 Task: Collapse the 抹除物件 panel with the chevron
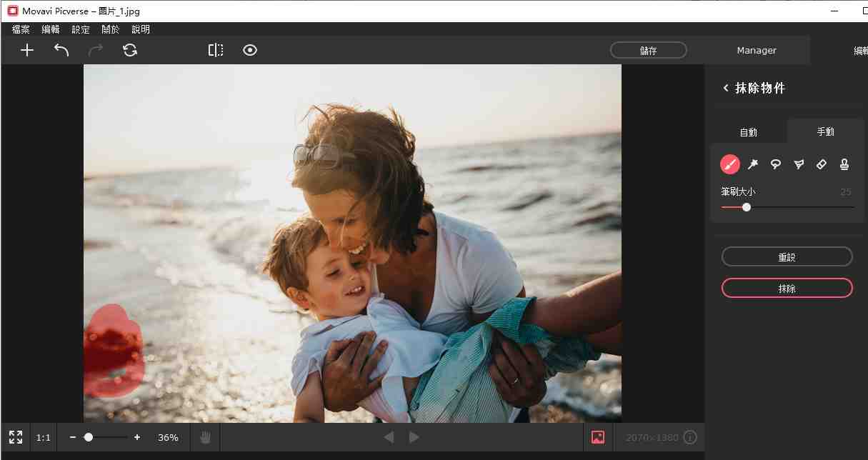pyautogui.click(x=726, y=87)
